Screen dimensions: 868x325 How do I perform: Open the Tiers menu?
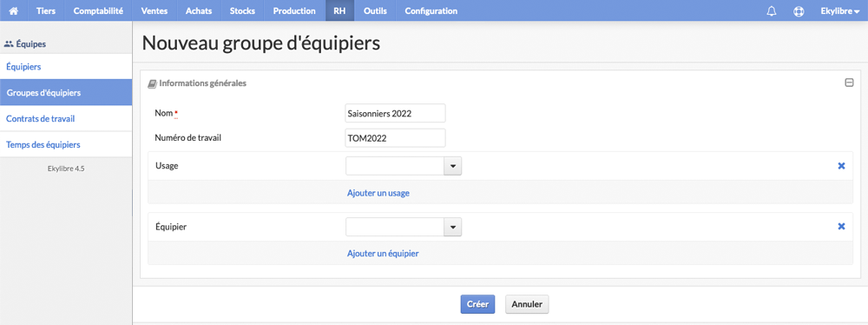point(46,10)
